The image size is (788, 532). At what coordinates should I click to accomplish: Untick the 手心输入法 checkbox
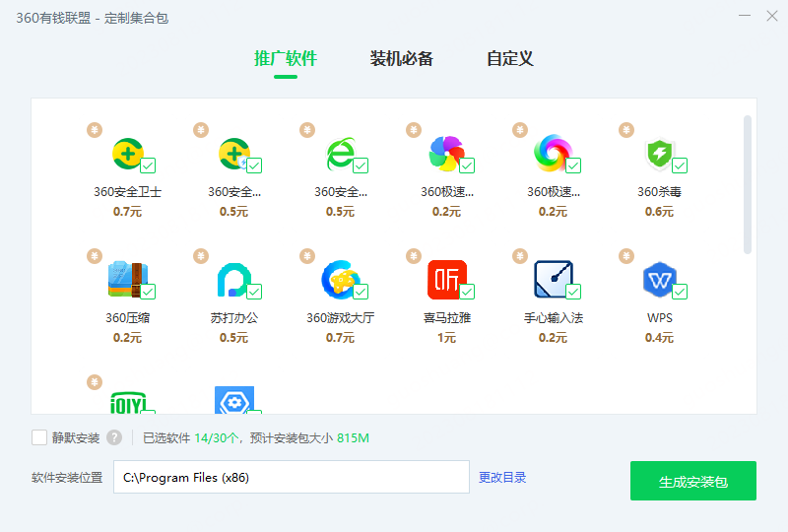coord(573,292)
